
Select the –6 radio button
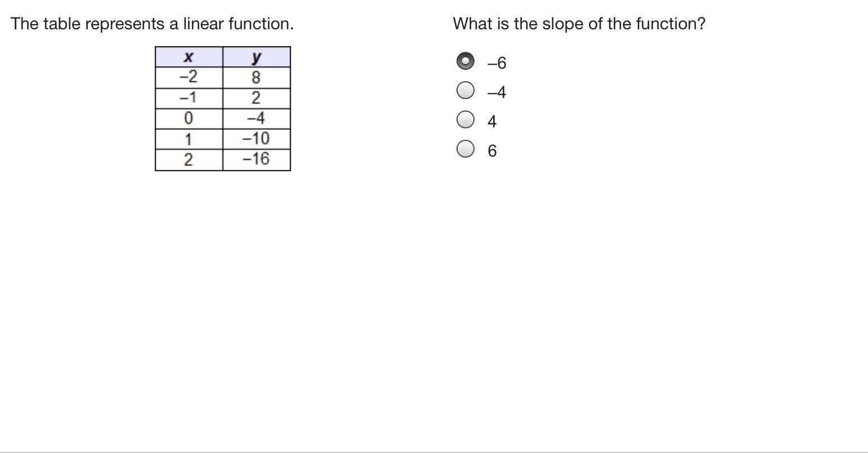[466, 61]
